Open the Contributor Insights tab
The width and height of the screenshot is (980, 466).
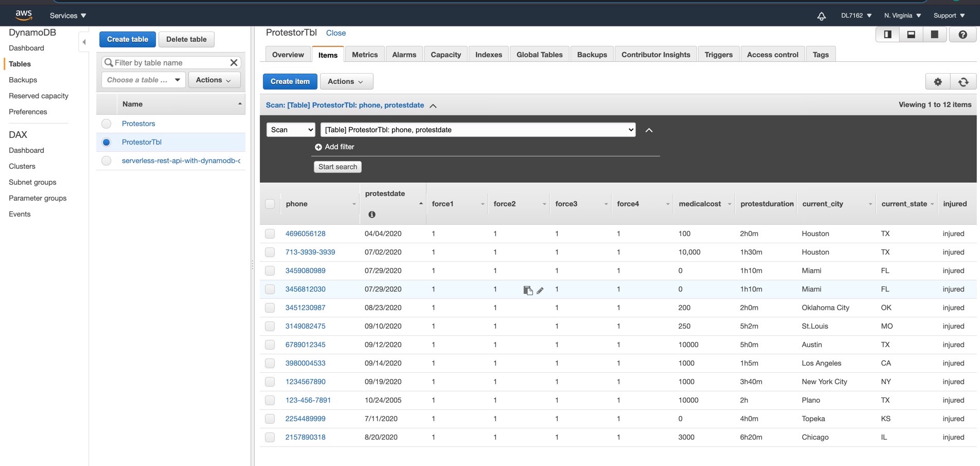click(656, 55)
